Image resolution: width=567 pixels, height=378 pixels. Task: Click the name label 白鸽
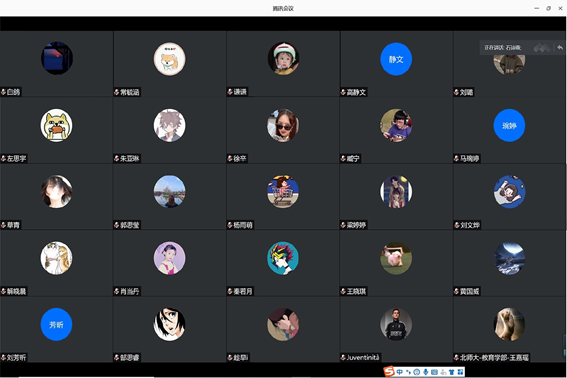pos(13,92)
